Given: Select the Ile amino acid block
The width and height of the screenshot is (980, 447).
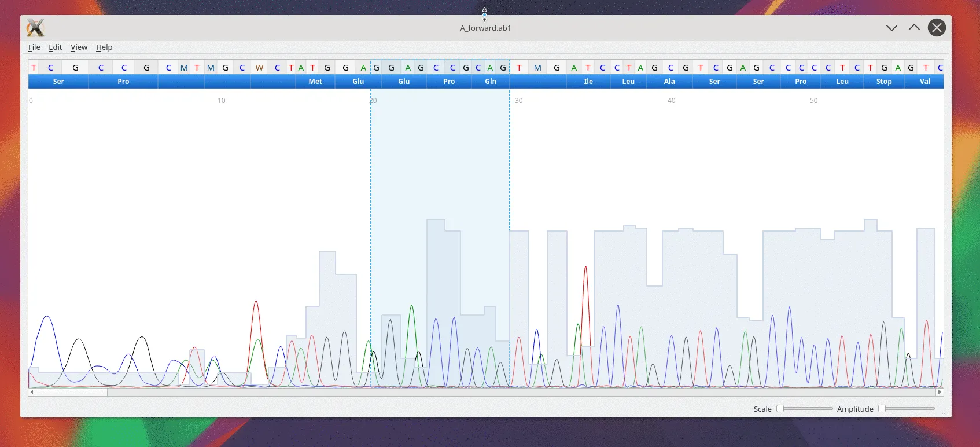Looking at the screenshot, I should [x=588, y=82].
